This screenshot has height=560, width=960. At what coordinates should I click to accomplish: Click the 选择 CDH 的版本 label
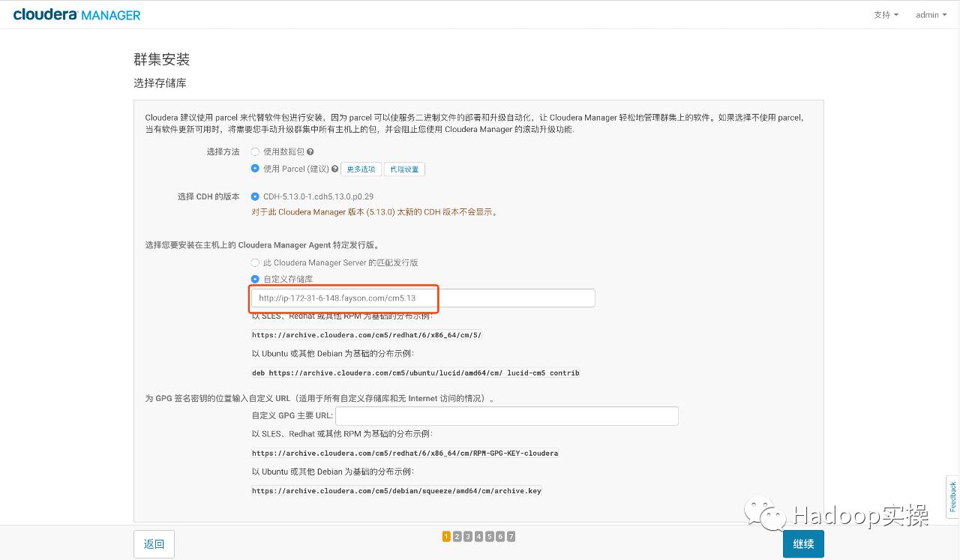tap(208, 196)
